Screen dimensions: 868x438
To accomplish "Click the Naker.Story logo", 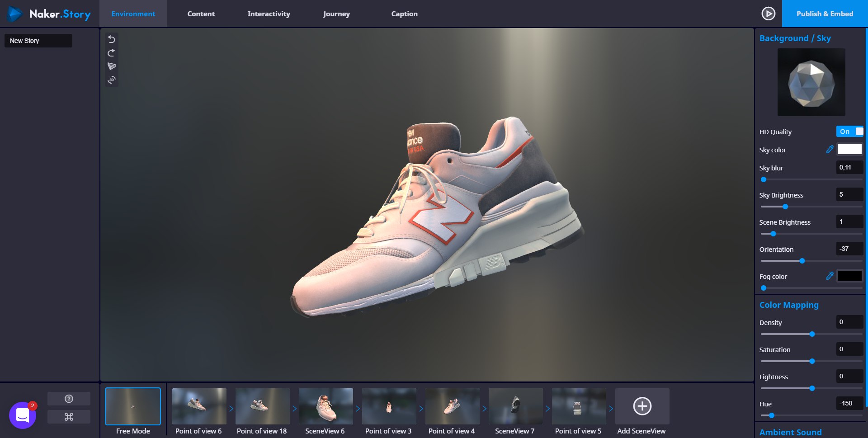I will [49, 14].
